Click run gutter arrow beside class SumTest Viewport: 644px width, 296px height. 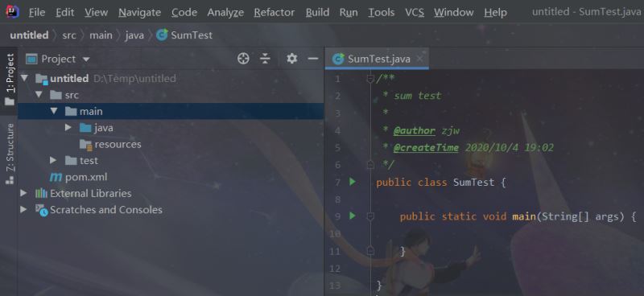coord(352,182)
